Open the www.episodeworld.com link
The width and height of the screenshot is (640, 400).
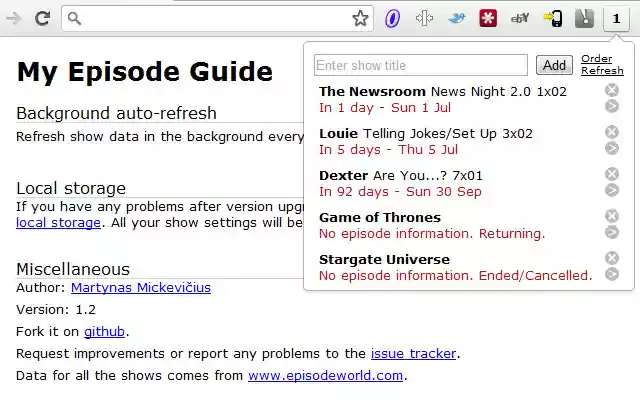tap(325, 376)
